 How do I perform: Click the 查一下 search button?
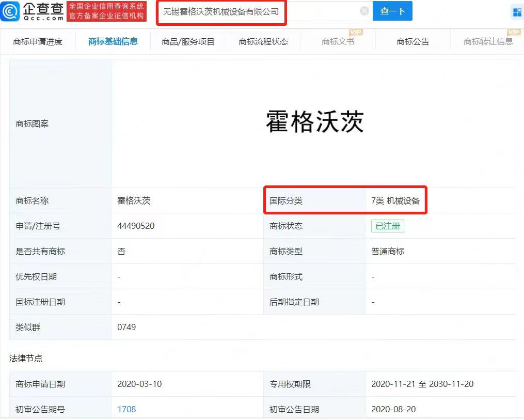pyautogui.click(x=392, y=11)
